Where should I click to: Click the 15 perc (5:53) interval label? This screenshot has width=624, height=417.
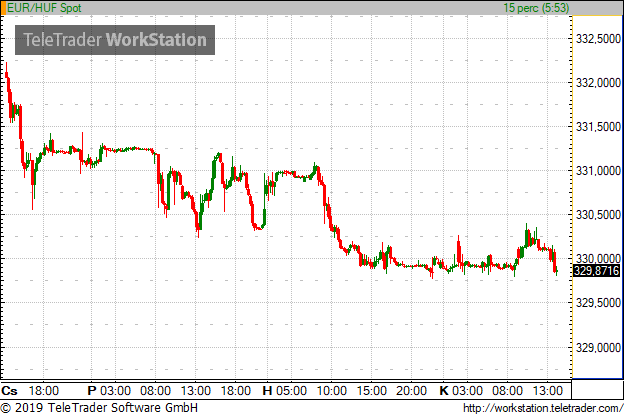pyautogui.click(x=536, y=8)
